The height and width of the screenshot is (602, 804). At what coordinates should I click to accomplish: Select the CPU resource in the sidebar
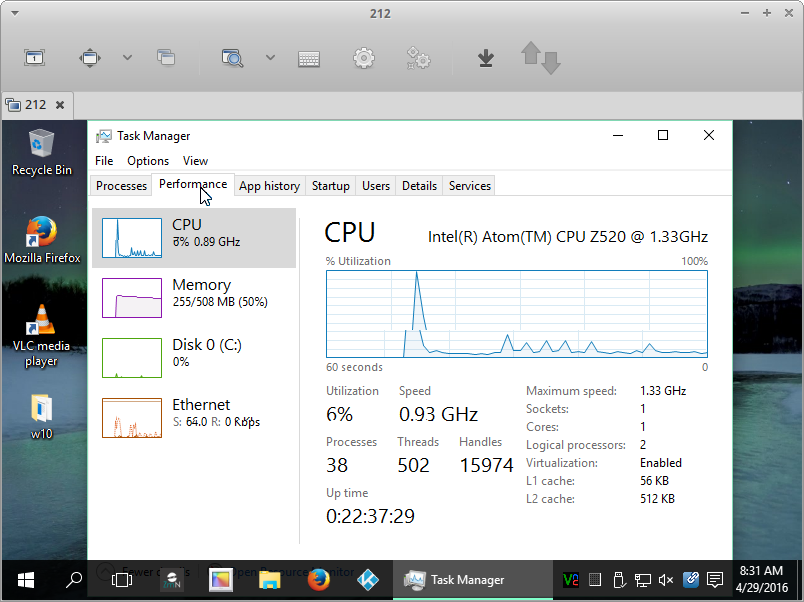(194, 238)
